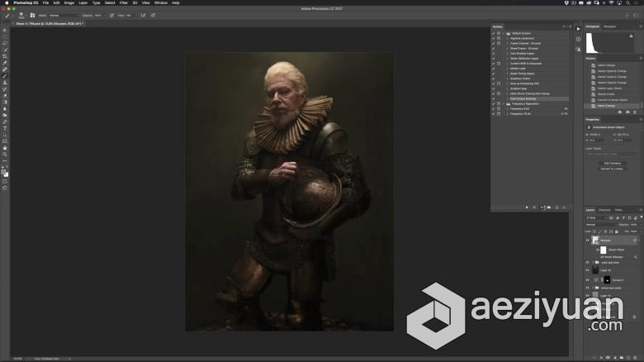The width and height of the screenshot is (644, 362).
Task: Click the background color swatch
Action: (6, 175)
